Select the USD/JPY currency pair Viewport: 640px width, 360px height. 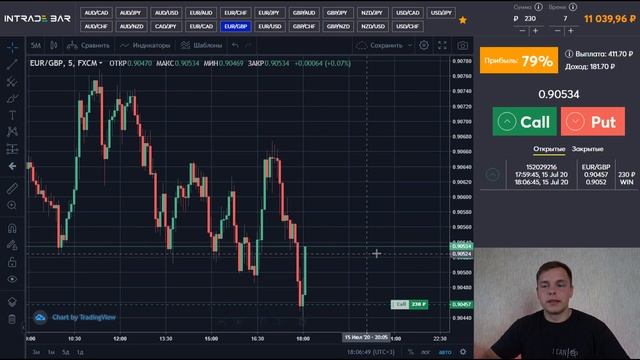441,13
